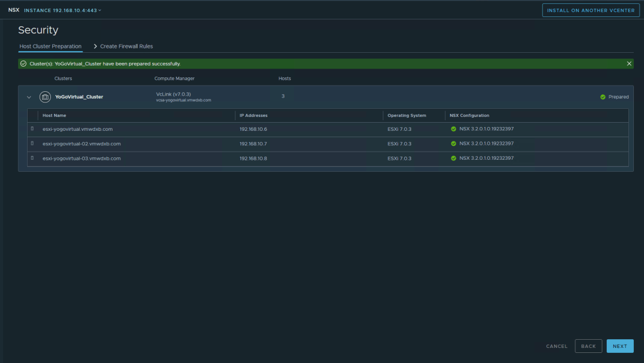
Task: Click the NSX status check for 192.168.10.8
Action: [453, 159]
